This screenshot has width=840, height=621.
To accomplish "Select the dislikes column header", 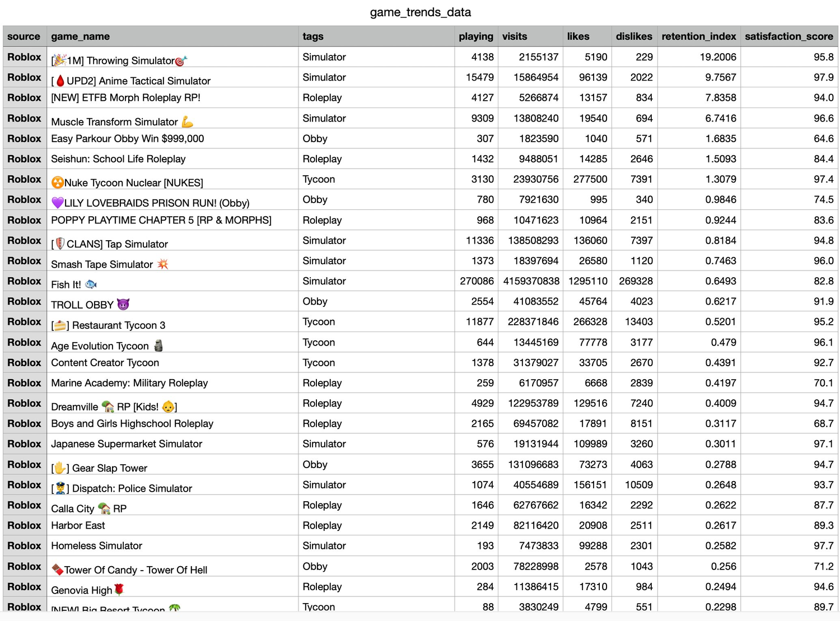I will point(634,36).
